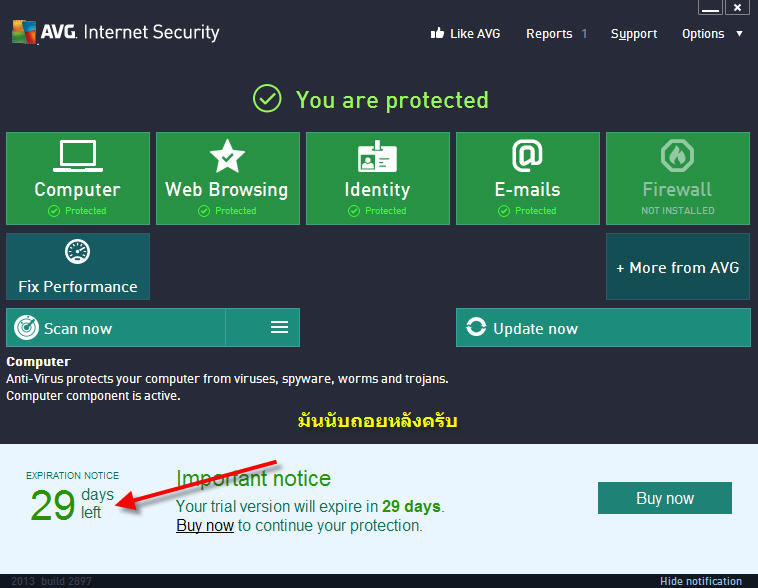Screen dimensions: 758x588
Task: Click the laptop icon on Computer tile
Action: pyautogui.click(x=78, y=156)
